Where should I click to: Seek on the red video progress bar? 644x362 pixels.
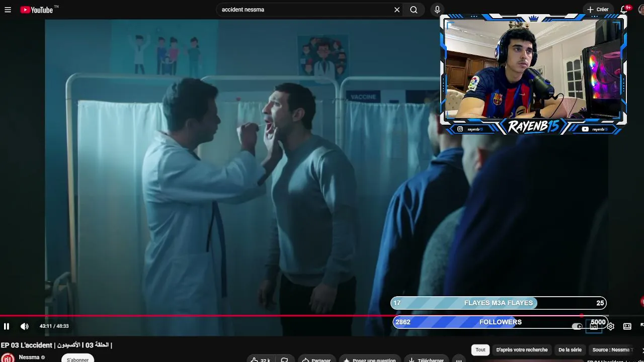tap(322, 316)
